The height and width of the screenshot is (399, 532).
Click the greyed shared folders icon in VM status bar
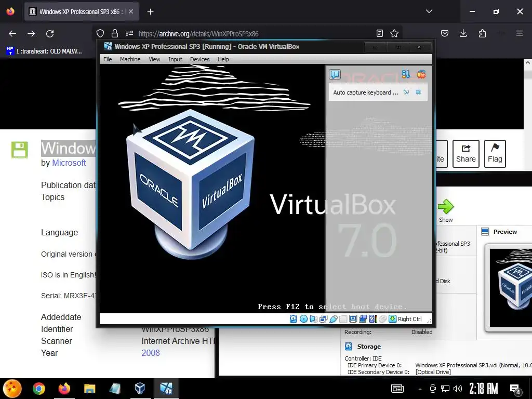coord(343,319)
